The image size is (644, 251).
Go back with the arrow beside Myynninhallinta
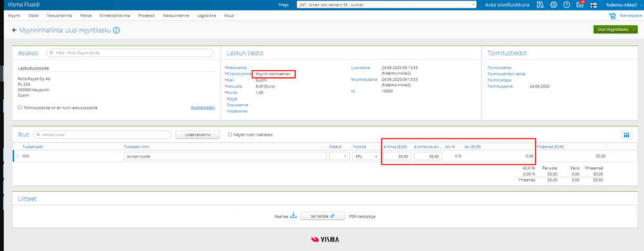click(15, 30)
